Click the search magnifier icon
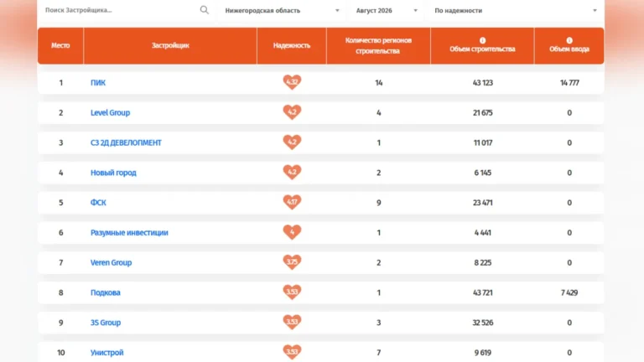644x362 pixels. (204, 10)
